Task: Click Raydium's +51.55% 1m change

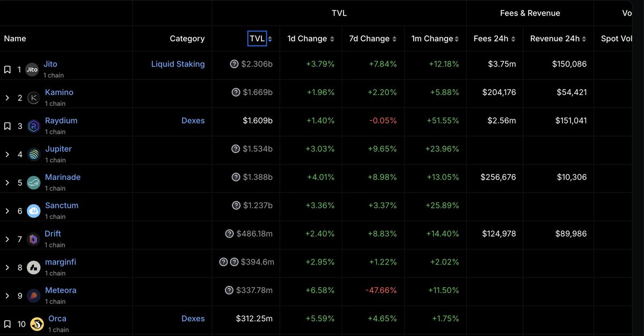Action: 443,121
